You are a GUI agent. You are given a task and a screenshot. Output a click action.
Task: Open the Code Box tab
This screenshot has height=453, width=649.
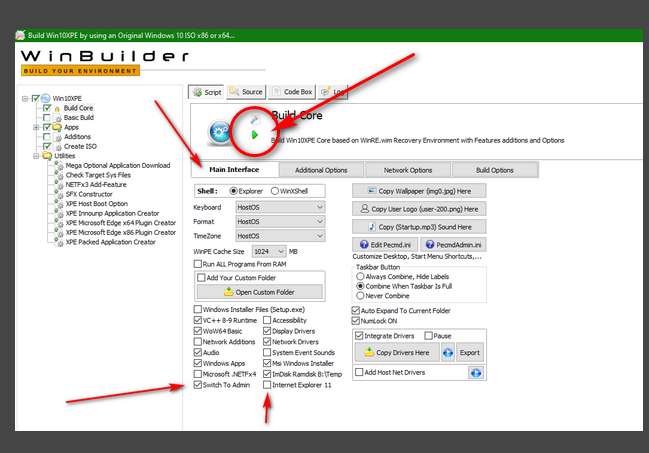(292, 92)
